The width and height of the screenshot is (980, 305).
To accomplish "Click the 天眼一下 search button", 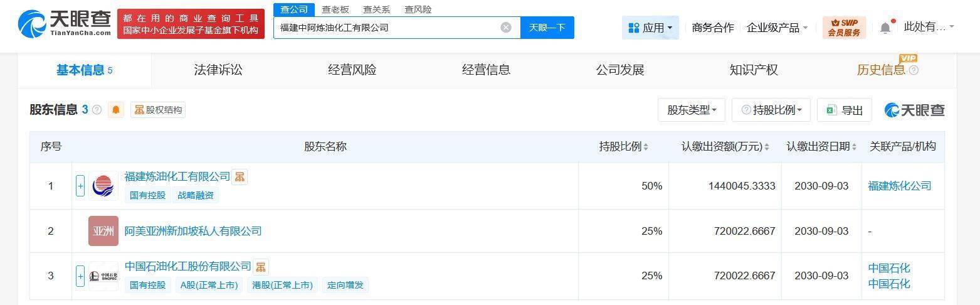I will pyautogui.click(x=547, y=28).
